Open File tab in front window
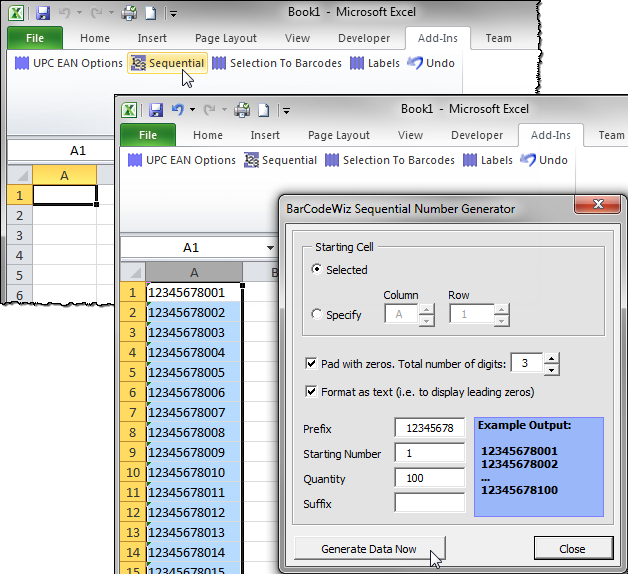Viewport: 628px width, 574px height. (148, 135)
